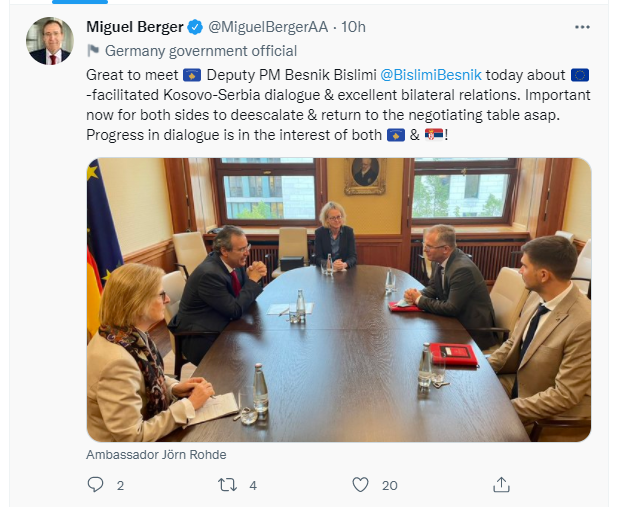This screenshot has width=637, height=507.
Task: View the 20 likes count
Action: (x=390, y=485)
